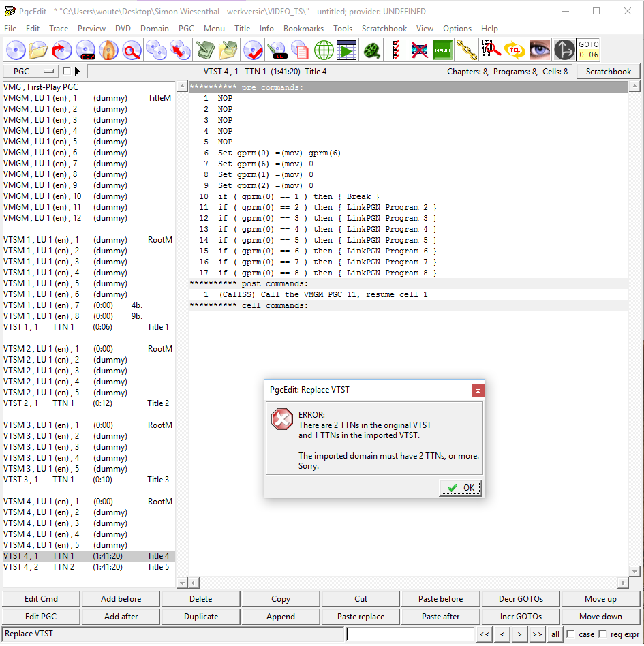Image resolution: width=644 pixels, height=646 pixels.
Task: Click the disc icon with red curved arrow
Action: (61, 50)
